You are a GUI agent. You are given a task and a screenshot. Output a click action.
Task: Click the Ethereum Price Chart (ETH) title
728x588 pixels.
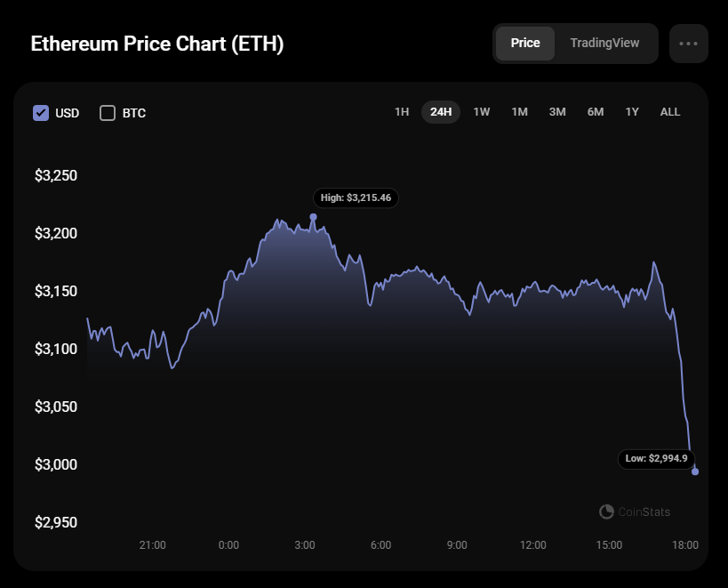pyautogui.click(x=157, y=44)
